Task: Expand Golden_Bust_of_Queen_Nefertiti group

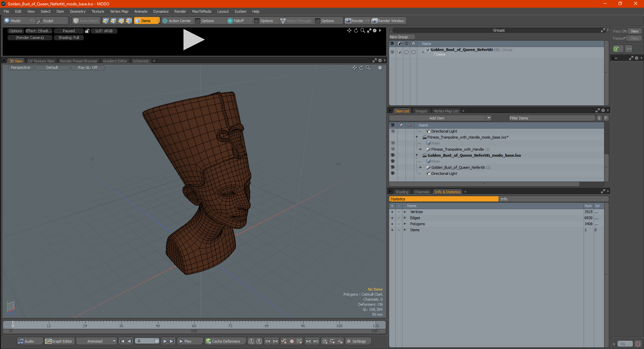Action: click(423, 52)
